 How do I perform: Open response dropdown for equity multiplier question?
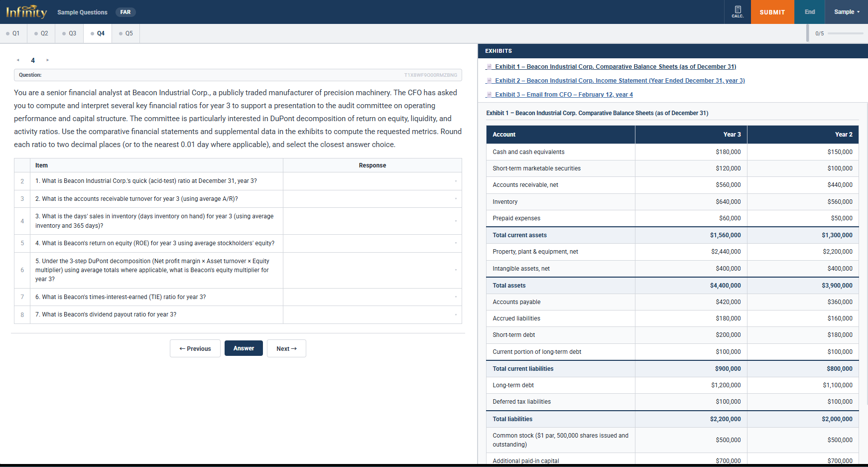tap(372, 270)
